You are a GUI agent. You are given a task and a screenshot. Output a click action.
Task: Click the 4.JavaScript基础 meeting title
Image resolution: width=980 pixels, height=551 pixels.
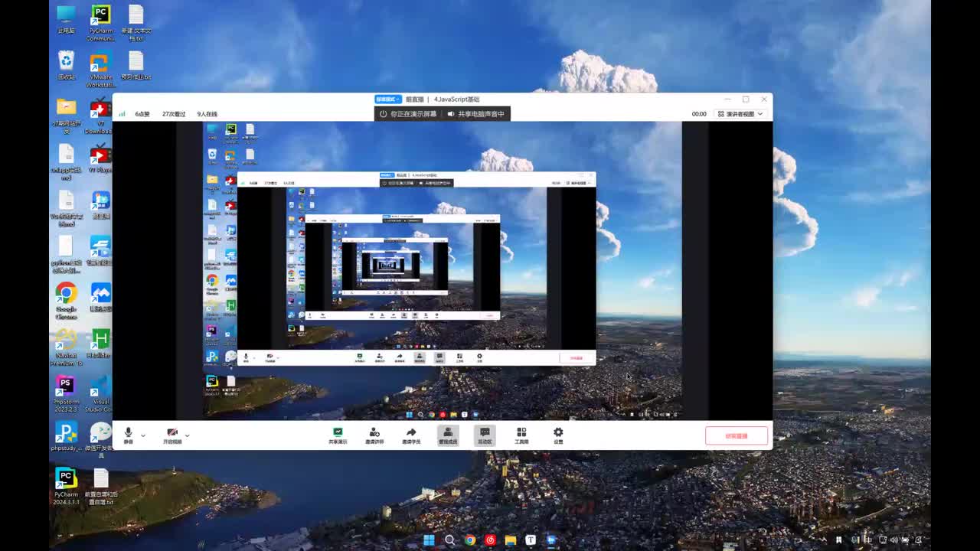(457, 99)
